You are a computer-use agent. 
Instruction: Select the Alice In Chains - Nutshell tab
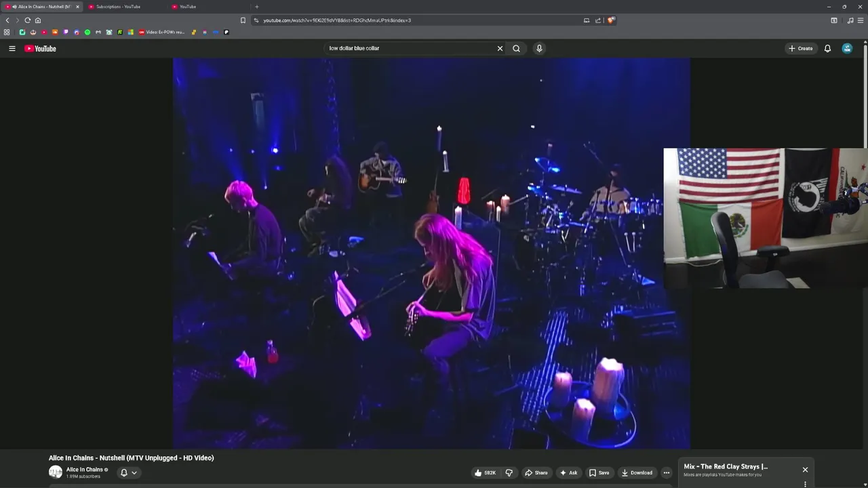pos(41,7)
